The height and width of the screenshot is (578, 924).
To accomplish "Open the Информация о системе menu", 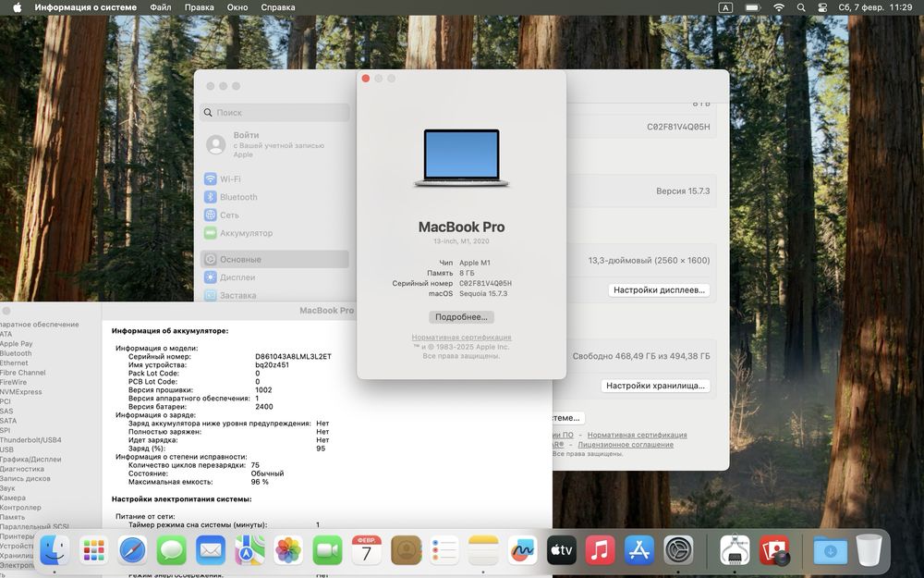I will 85,7.
